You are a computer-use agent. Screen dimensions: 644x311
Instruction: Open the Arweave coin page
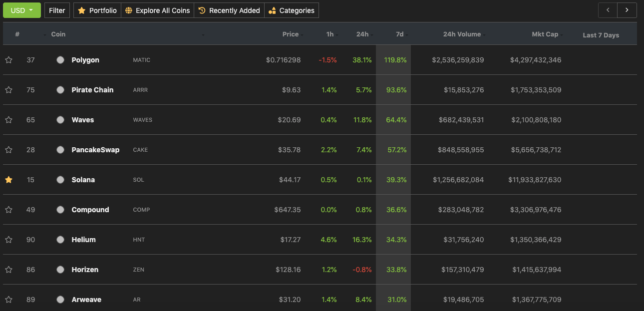[86, 300]
